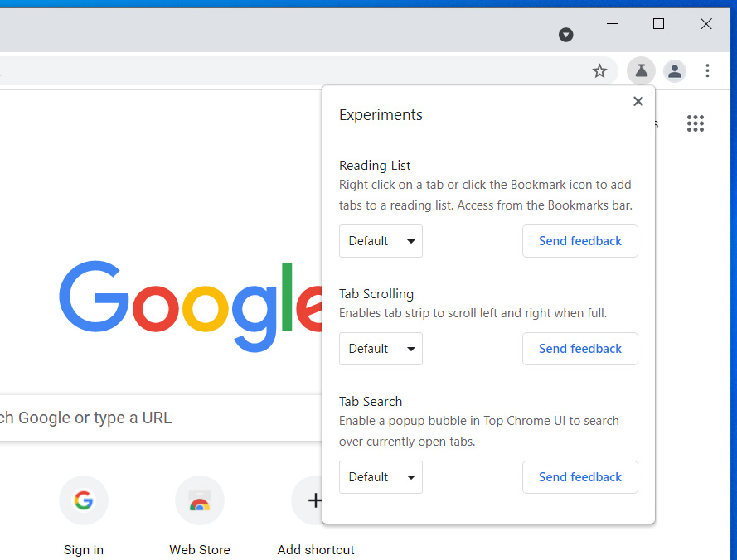Viewport: 737px width, 560px height.
Task: Maximize the Chrome window
Action: [658, 23]
